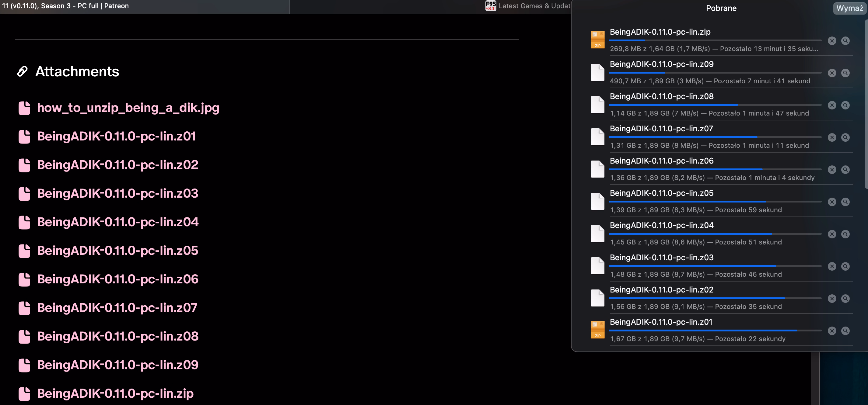Click the z08 download progress bar

(714, 105)
